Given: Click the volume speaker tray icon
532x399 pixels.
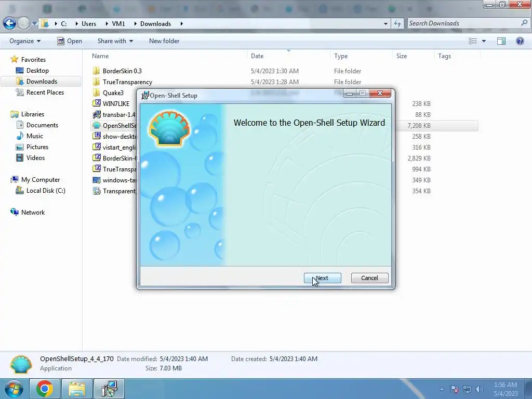Looking at the screenshot, I should click(479, 389).
